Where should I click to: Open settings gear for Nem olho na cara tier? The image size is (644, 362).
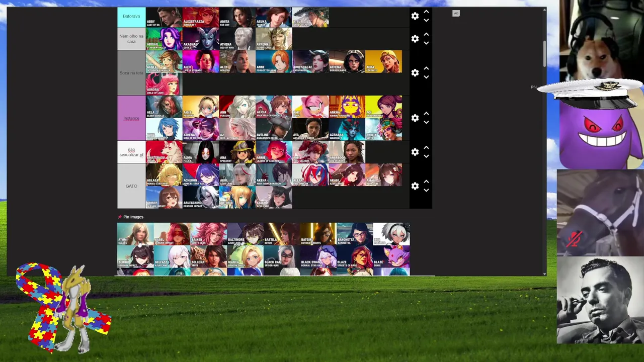pyautogui.click(x=415, y=39)
